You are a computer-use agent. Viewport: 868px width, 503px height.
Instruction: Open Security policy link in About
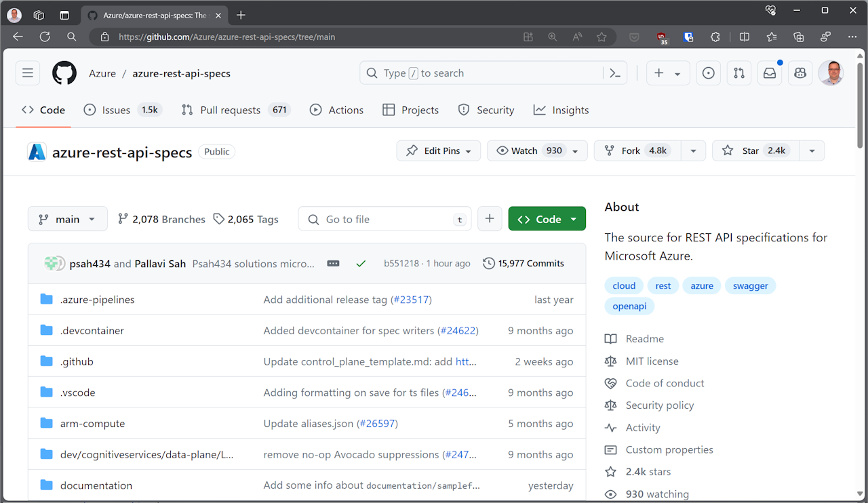coord(660,405)
